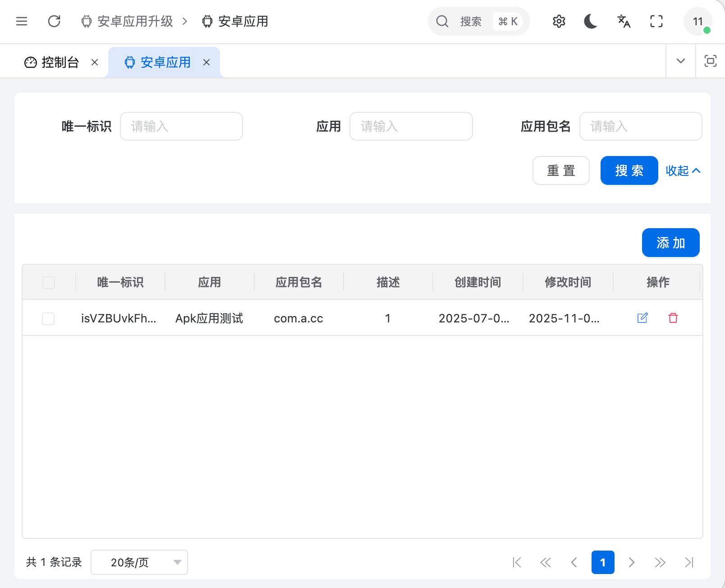Viewport: 725px width, 588px height.
Task: Open the settings gear icon
Action: [x=559, y=21]
